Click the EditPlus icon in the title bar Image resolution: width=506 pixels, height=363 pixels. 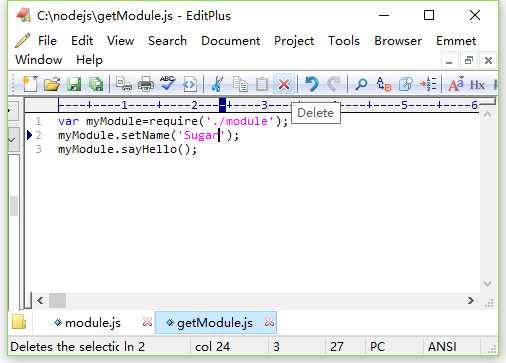click(24, 15)
